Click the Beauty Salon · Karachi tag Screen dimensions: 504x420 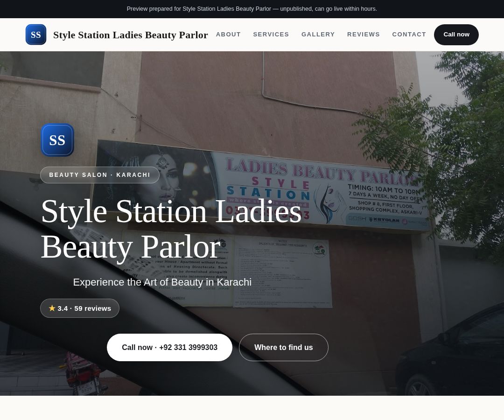click(100, 175)
